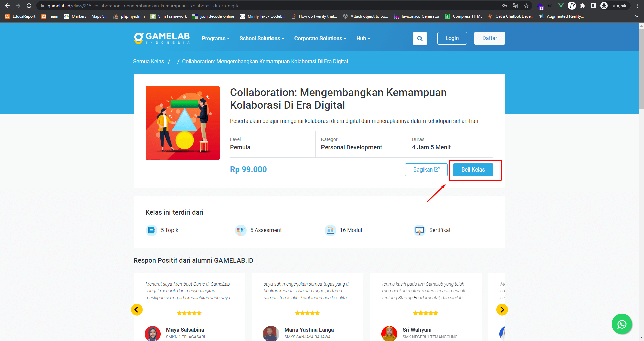Open Get a Chatbot Developer bookmark

click(x=511, y=16)
